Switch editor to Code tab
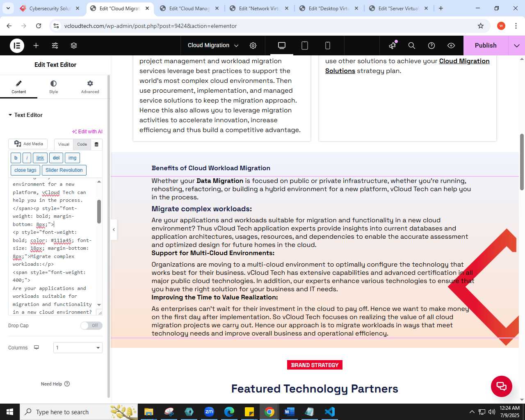525x420 pixels. (82, 144)
